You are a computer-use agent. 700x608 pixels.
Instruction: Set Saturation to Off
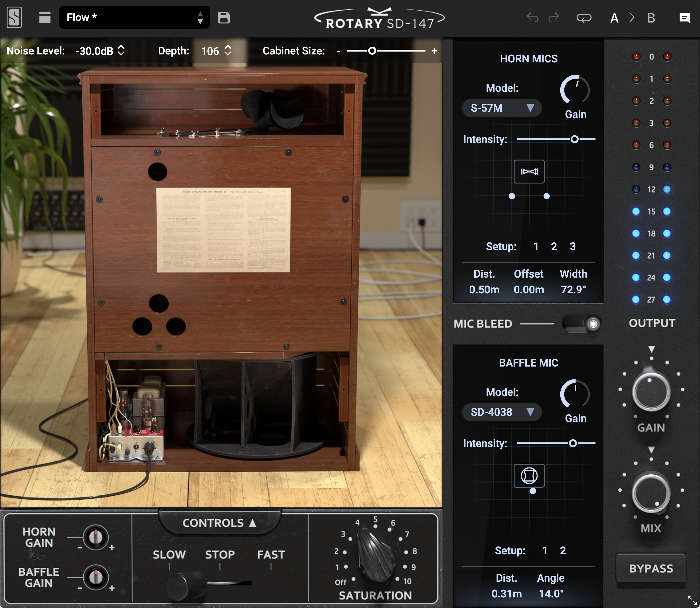[341, 582]
